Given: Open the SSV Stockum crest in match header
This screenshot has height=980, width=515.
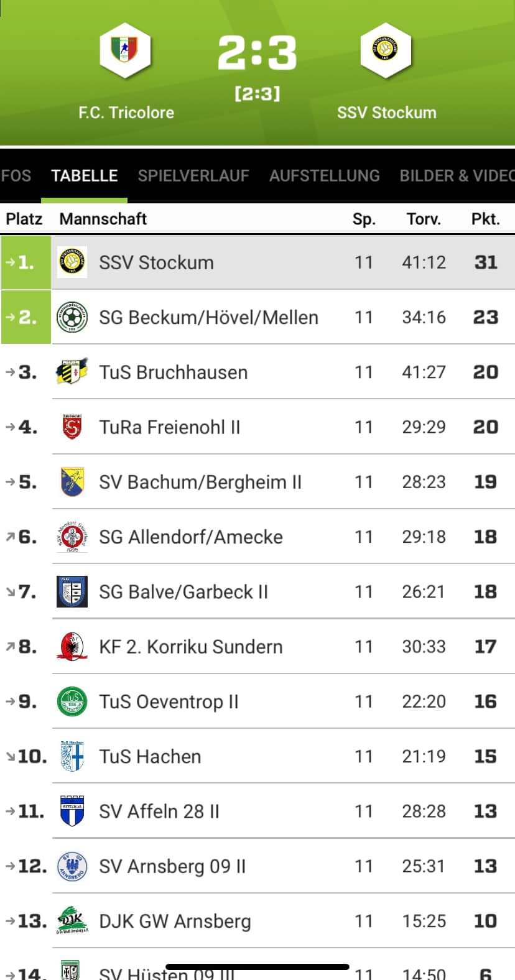Looking at the screenshot, I should (386, 50).
